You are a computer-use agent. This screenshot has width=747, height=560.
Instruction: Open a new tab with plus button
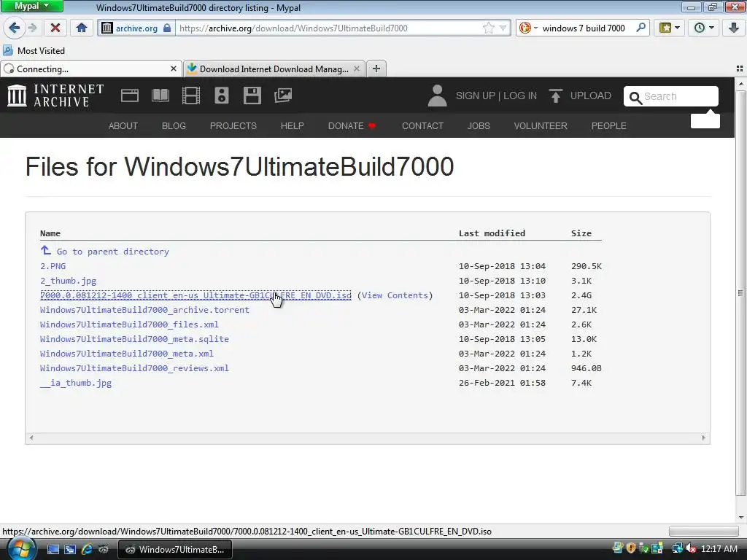tap(376, 69)
